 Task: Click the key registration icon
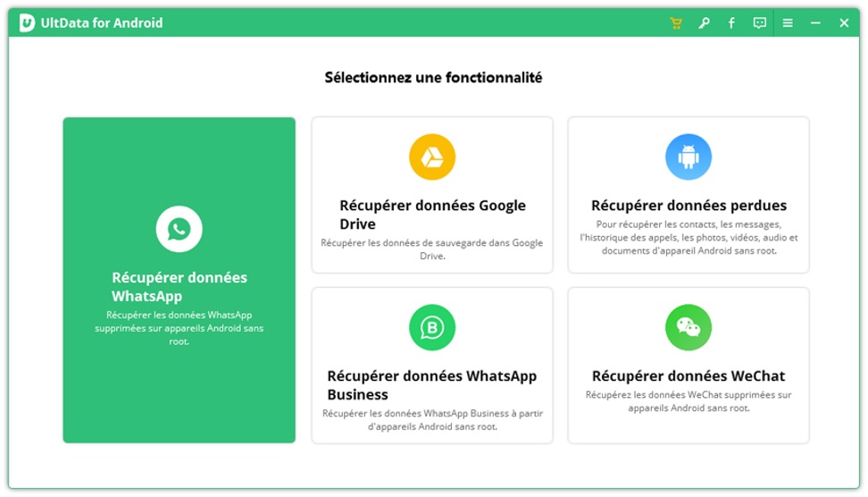coord(704,22)
